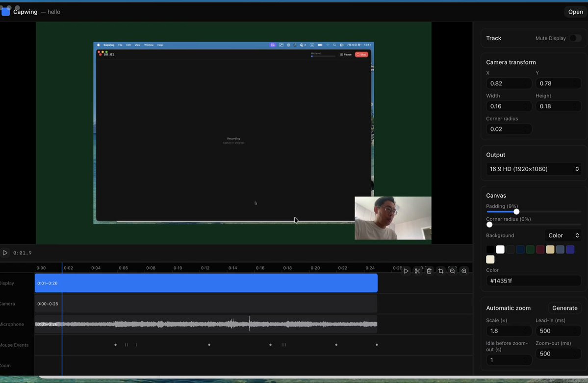Click the webcam overlay thumbnail in preview
The height and width of the screenshot is (383, 588).
[x=393, y=218]
